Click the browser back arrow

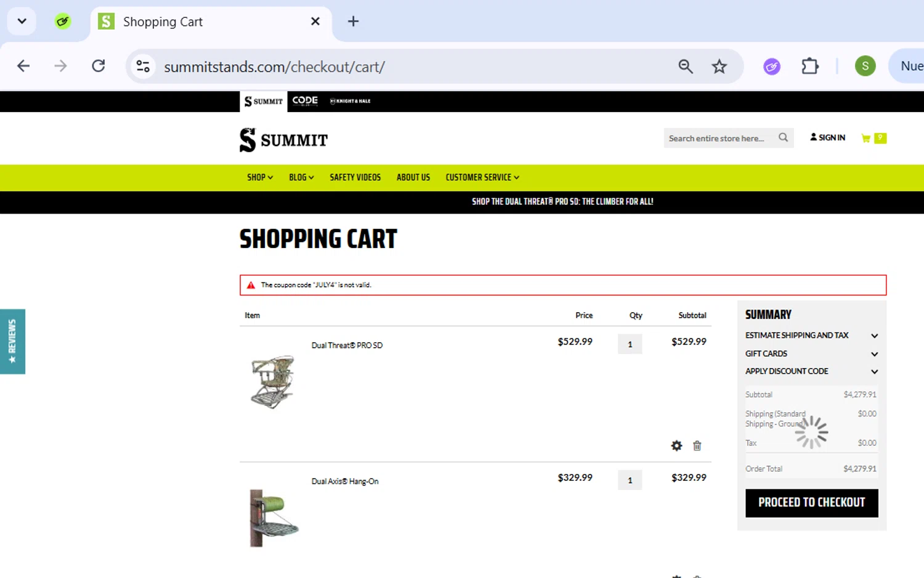(23, 66)
